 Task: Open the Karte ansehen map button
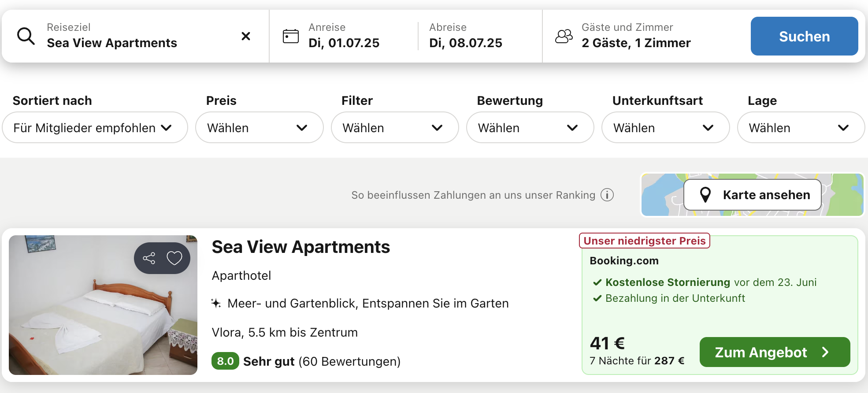[x=753, y=195]
